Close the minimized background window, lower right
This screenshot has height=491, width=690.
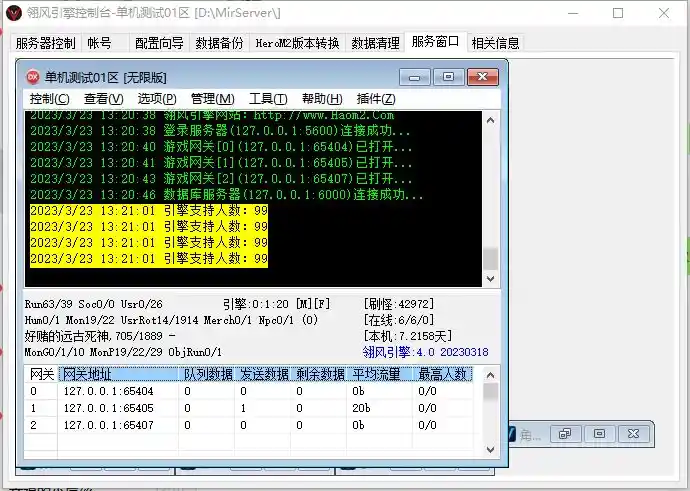point(634,434)
